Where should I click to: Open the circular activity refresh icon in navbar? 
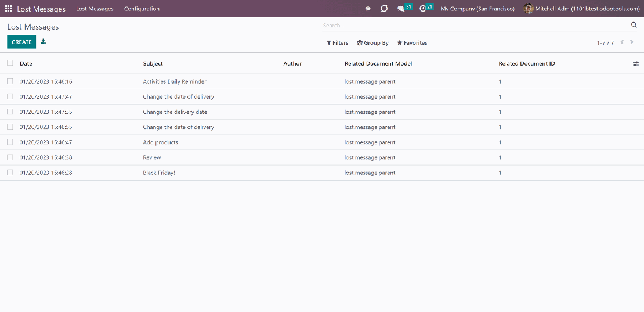[x=384, y=9]
